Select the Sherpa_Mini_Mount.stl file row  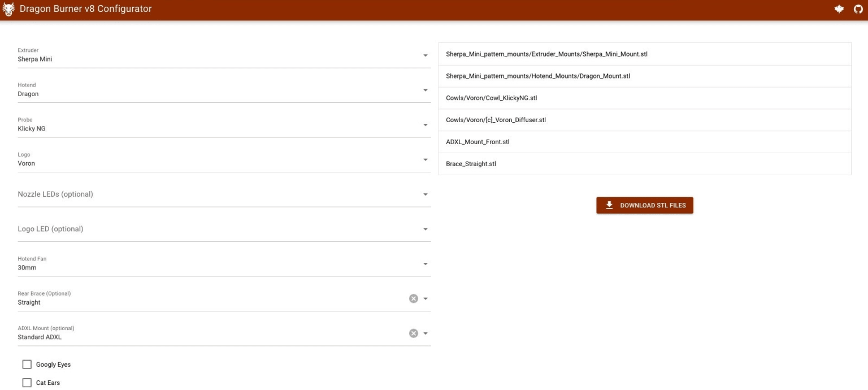[645, 54]
